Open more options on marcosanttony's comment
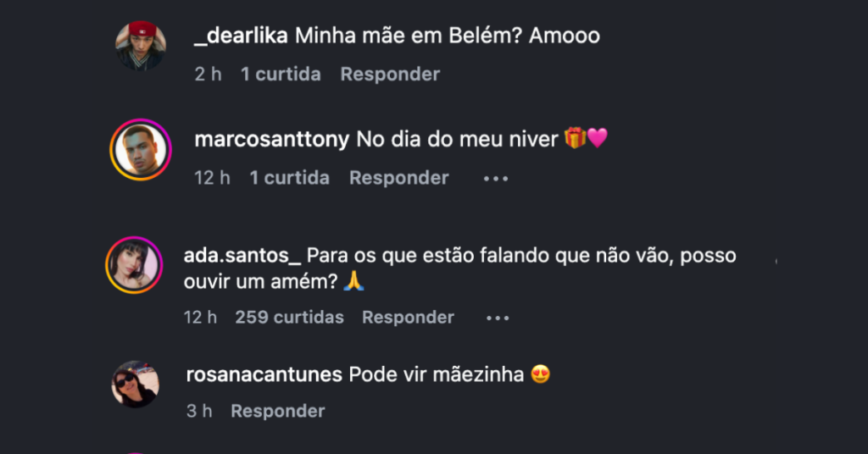Screen dimensions: 868x454 (x=496, y=179)
